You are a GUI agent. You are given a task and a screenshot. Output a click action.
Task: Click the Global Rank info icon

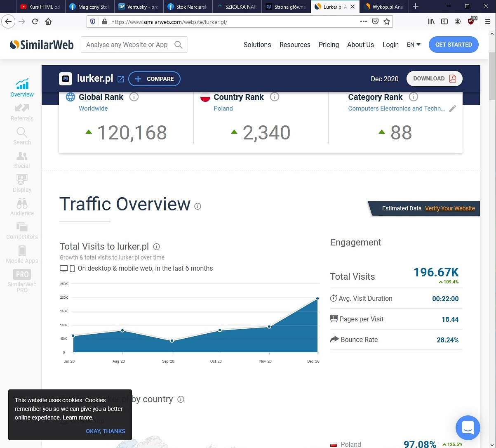[134, 97]
